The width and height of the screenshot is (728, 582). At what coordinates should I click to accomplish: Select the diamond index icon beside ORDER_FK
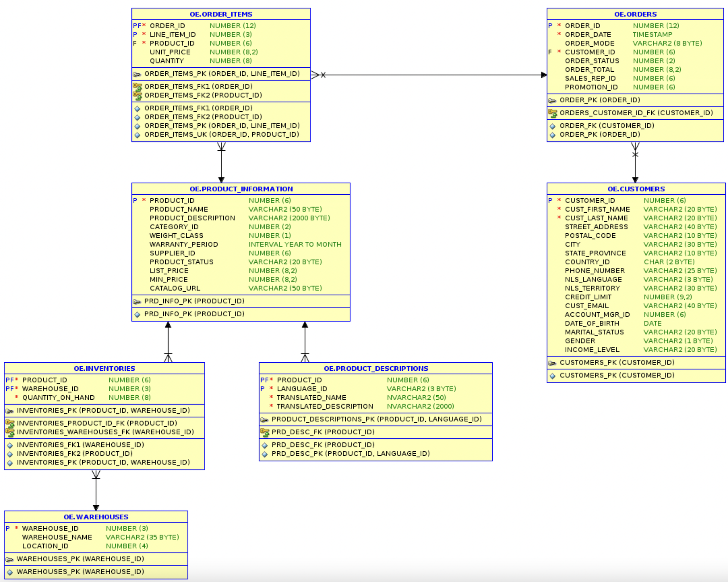552,125
